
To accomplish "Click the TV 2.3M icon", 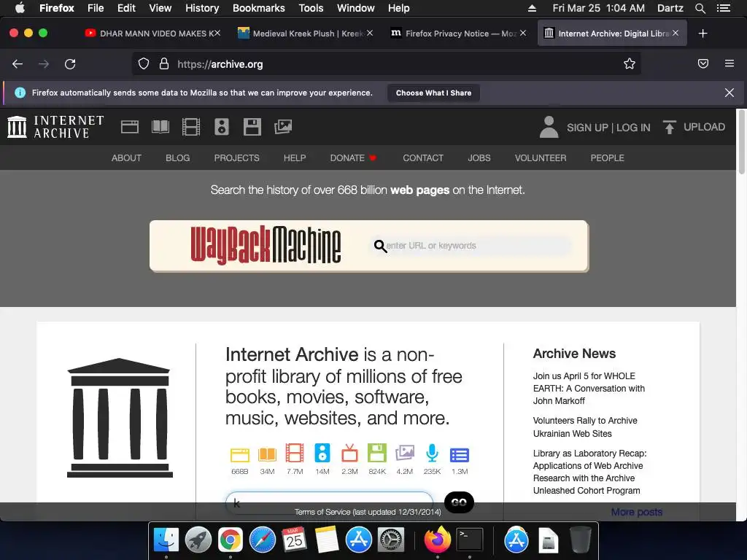I will (x=349, y=453).
